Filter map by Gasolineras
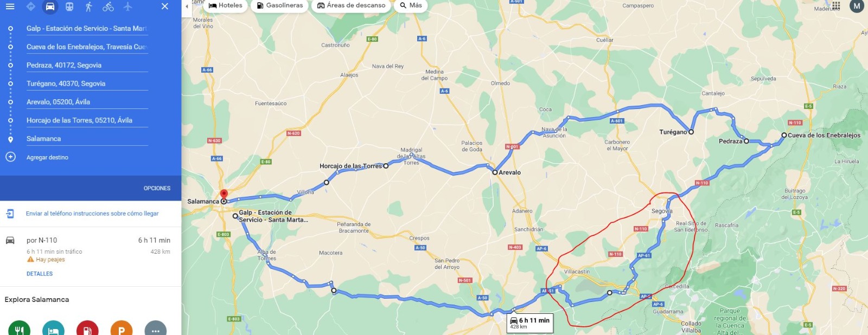The image size is (868, 335). point(280,5)
